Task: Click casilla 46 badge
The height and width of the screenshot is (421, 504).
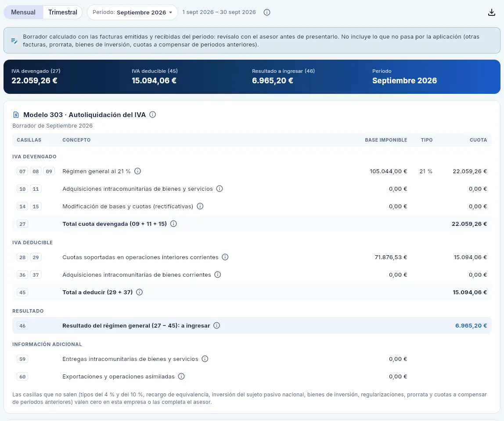Action: point(22,326)
